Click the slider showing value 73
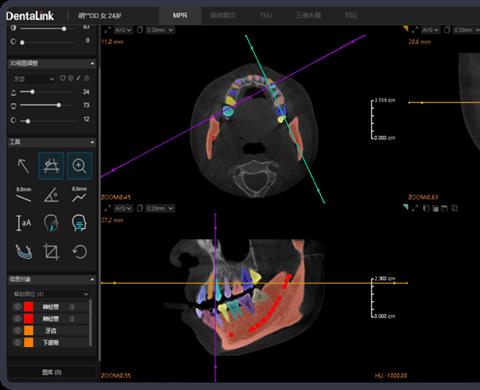The height and width of the screenshot is (390, 480). click(46, 105)
